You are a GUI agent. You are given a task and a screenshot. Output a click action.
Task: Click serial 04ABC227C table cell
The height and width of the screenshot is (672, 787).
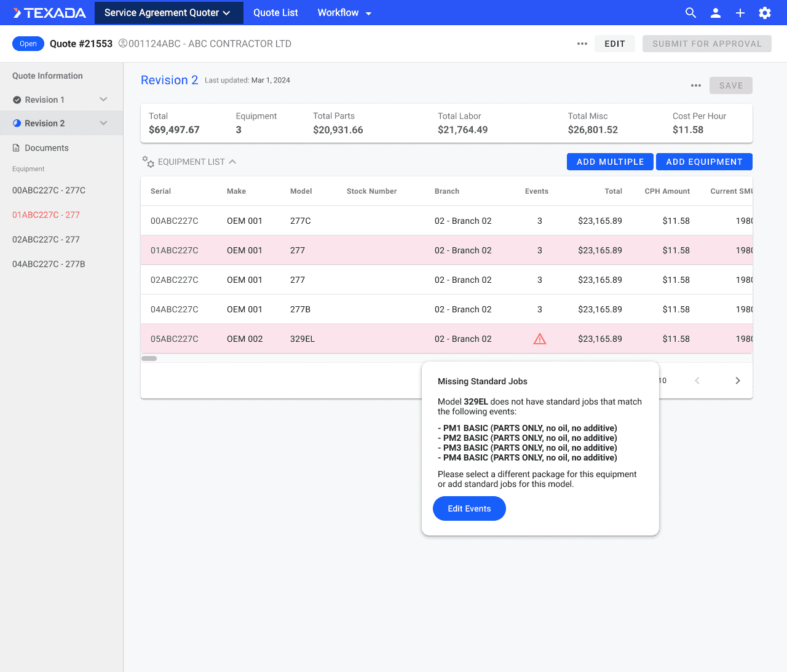click(175, 309)
